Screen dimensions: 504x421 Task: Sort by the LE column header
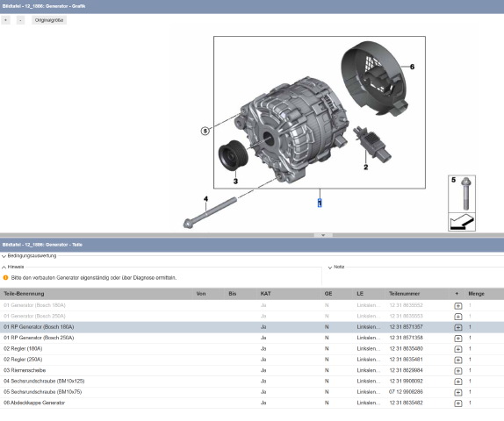pos(360,294)
